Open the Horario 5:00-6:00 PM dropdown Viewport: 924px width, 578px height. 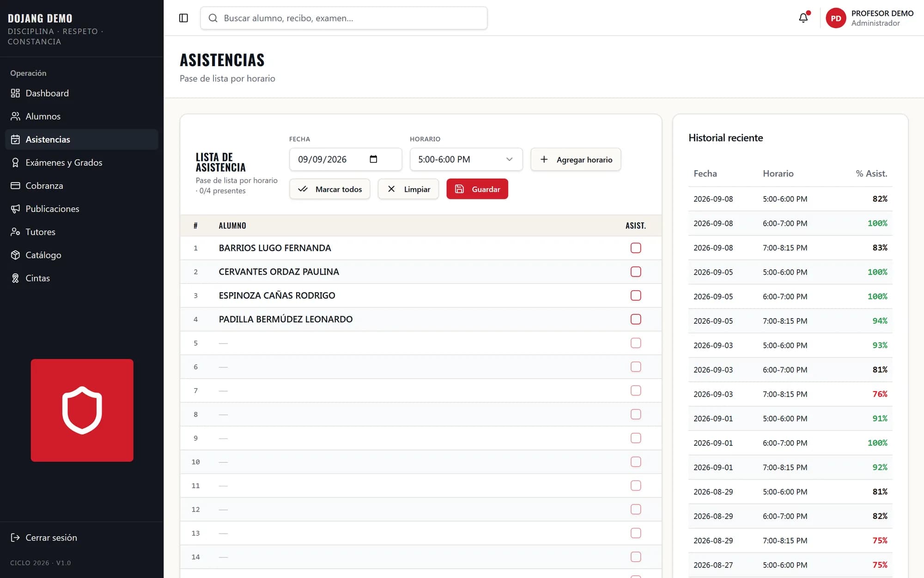tap(466, 159)
